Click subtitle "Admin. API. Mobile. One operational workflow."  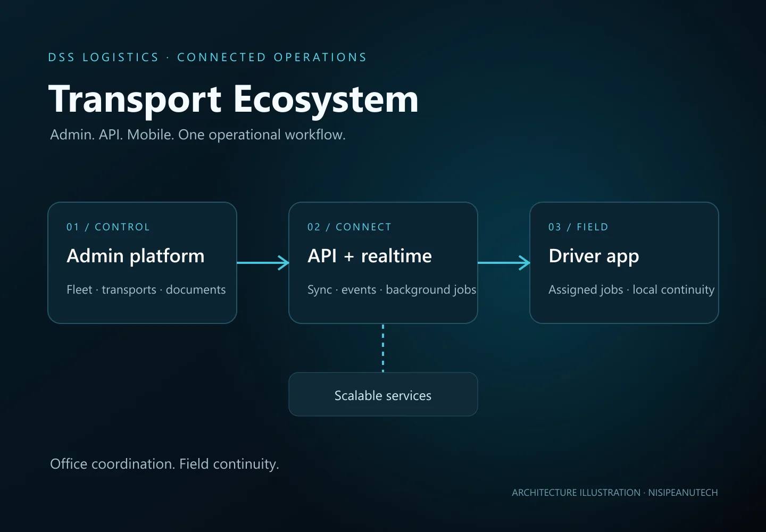pyautogui.click(x=198, y=135)
